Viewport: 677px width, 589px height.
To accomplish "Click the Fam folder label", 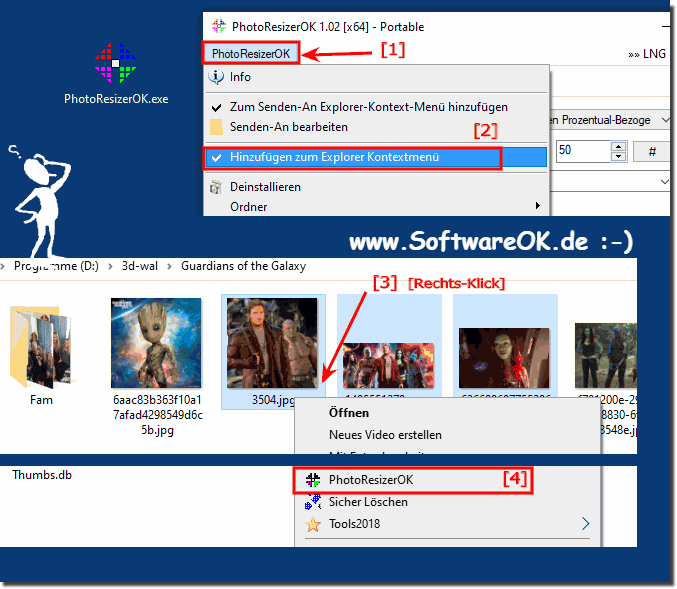I will [x=41, y=400].
